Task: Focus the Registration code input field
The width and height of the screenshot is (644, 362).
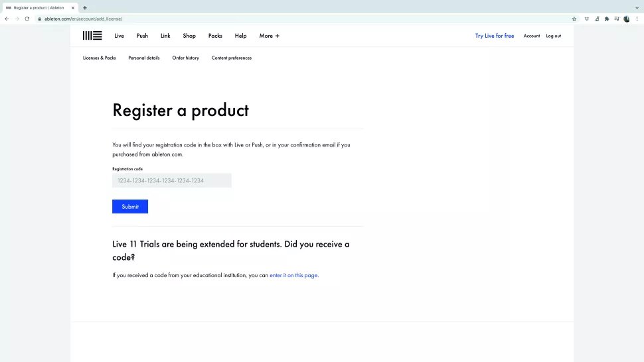Action: pos(171,180)
